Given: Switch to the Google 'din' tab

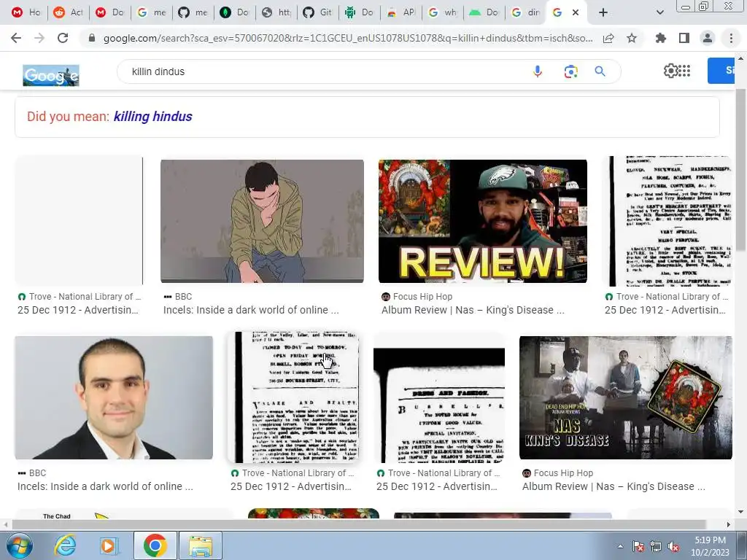Looking at the screenshot, I should pos(526,12).
